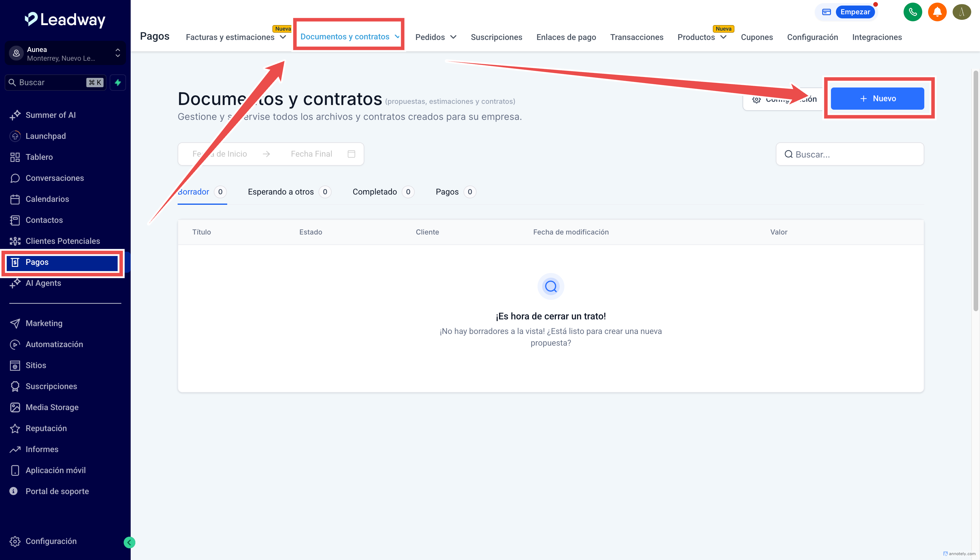Click the green phone call icon
The image size is (980, 560).
coord(912,12)
